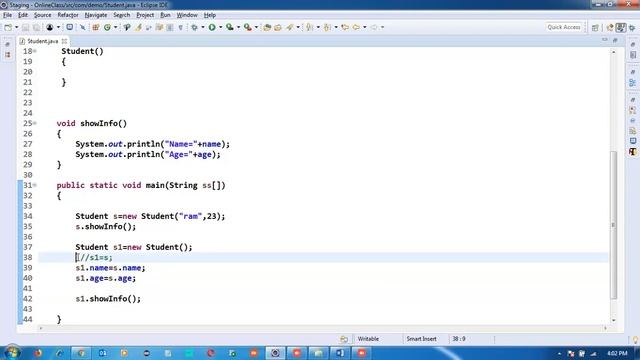Switch to the Debug perspective gear icon
640x360 pixels.
point(632,27)
